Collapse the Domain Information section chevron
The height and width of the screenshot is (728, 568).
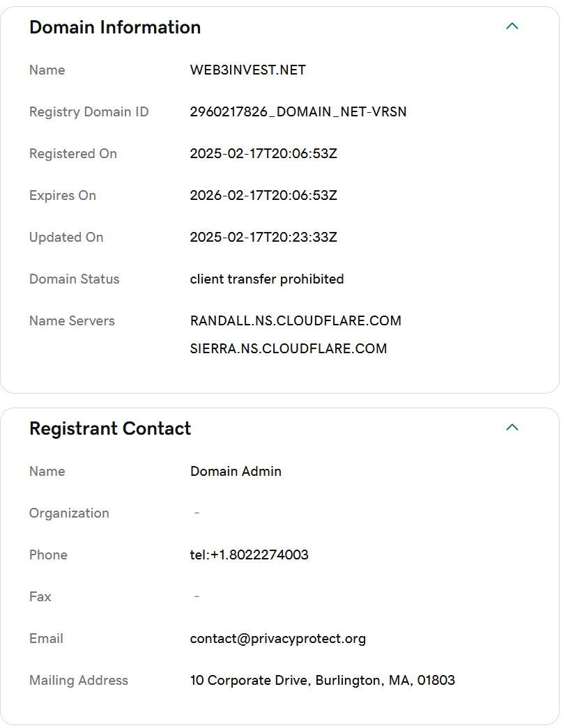(x=512, y=26)
